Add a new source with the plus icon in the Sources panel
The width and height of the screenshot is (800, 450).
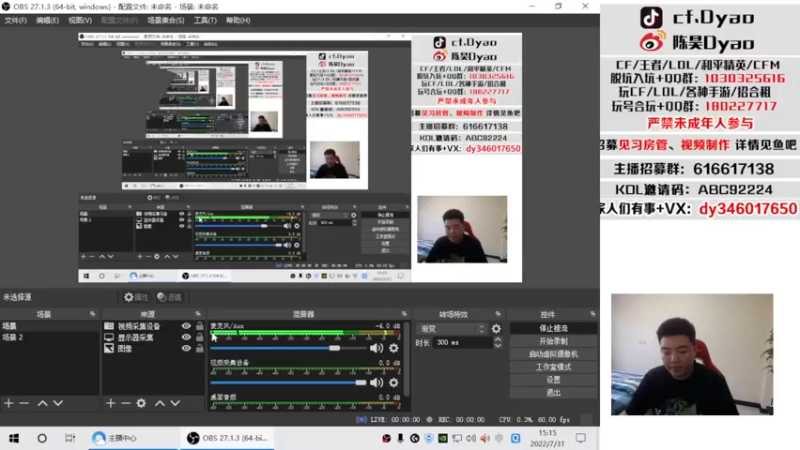point(111,403)
